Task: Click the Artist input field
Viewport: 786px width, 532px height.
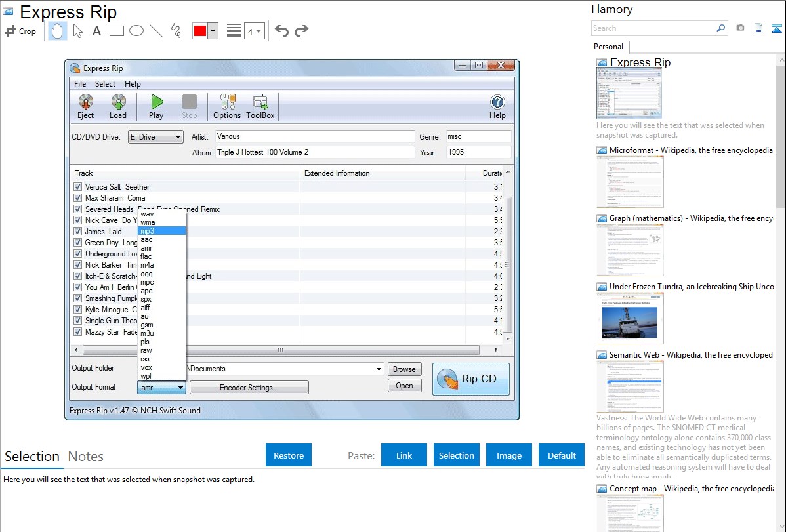Action: click(315, 136)
